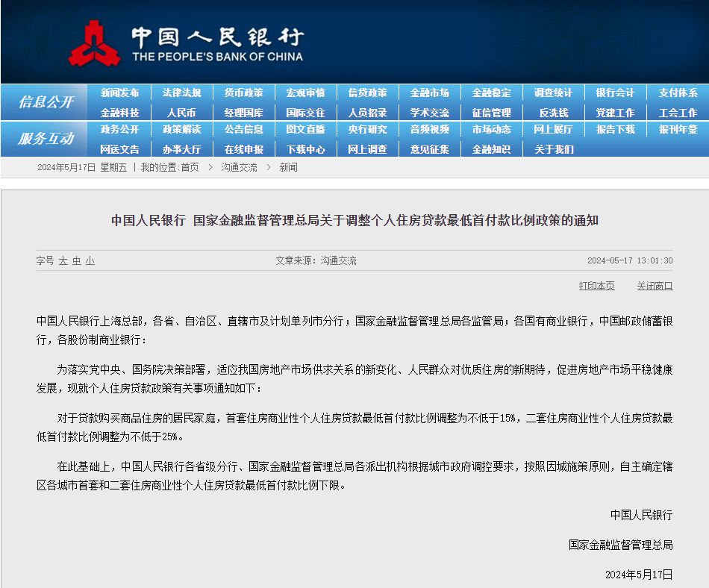709x588 pixels.
Task: Click the 信息公开 section header
Action: coord(46,101)
